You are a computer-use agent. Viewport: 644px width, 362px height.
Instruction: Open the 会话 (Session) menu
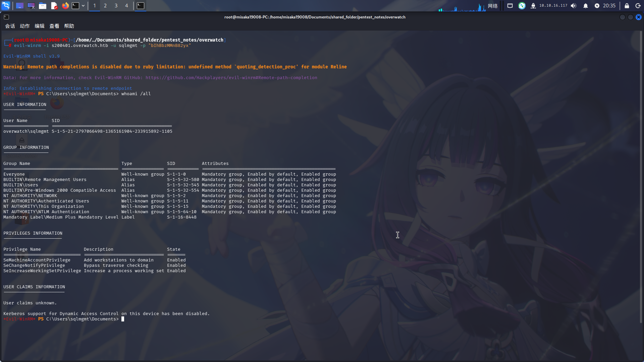[10, 26]
